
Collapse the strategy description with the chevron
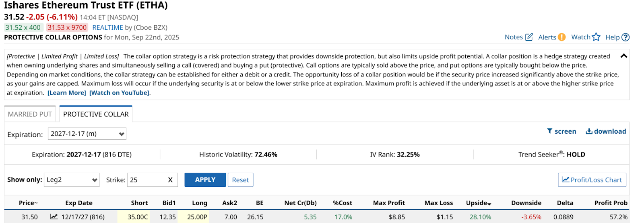pyautogui.click(x=624, y=56)
